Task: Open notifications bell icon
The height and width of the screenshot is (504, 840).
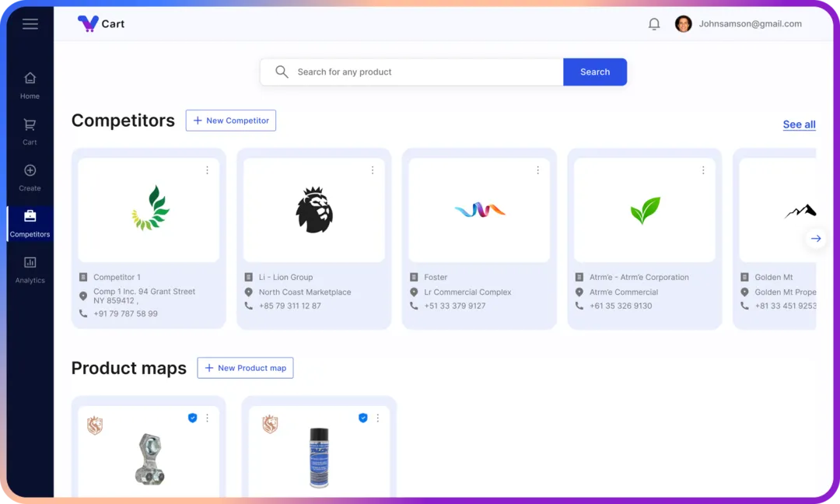Action: [x=654, y=23]
